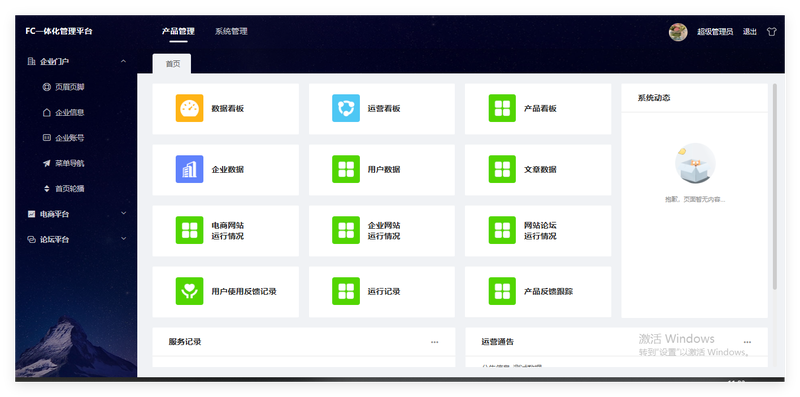Image resolution: width=800 pixels, height=397 pixels.
Task: Open the 运营通告 more options ellipsis
Action: pyautogui.click(x=747, y=342)
